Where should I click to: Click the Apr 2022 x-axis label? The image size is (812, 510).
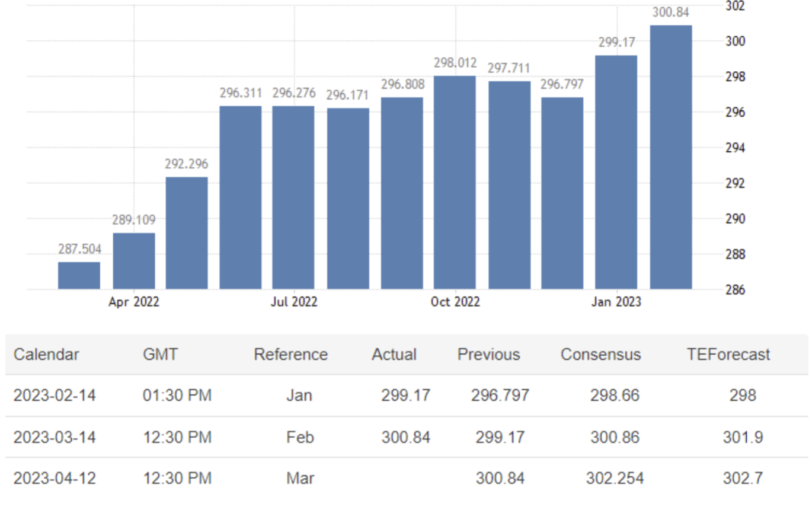(x=134, y=302)
